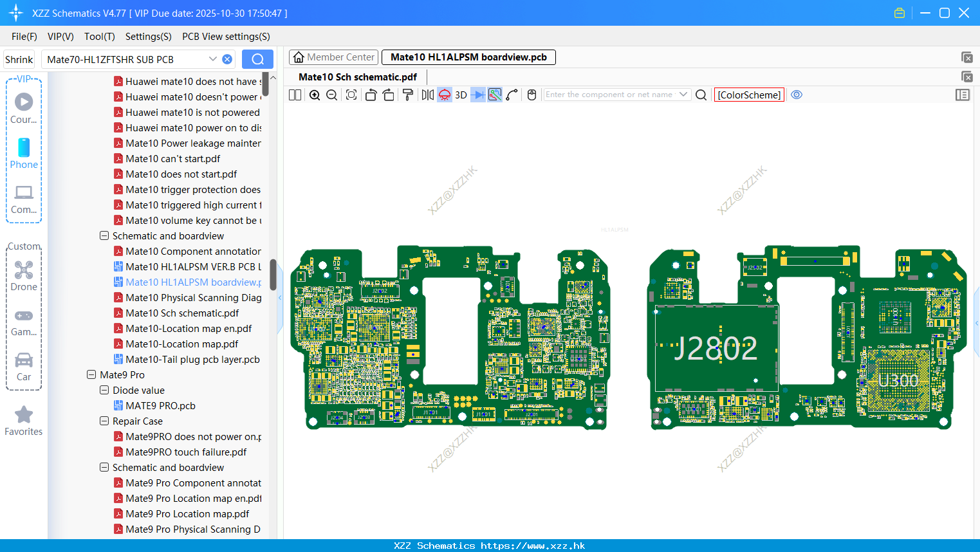This screenshot has width=980, height=552.
Task: Select the Mate10 Sch schematic.pdf tab
Action: [358, 77]
